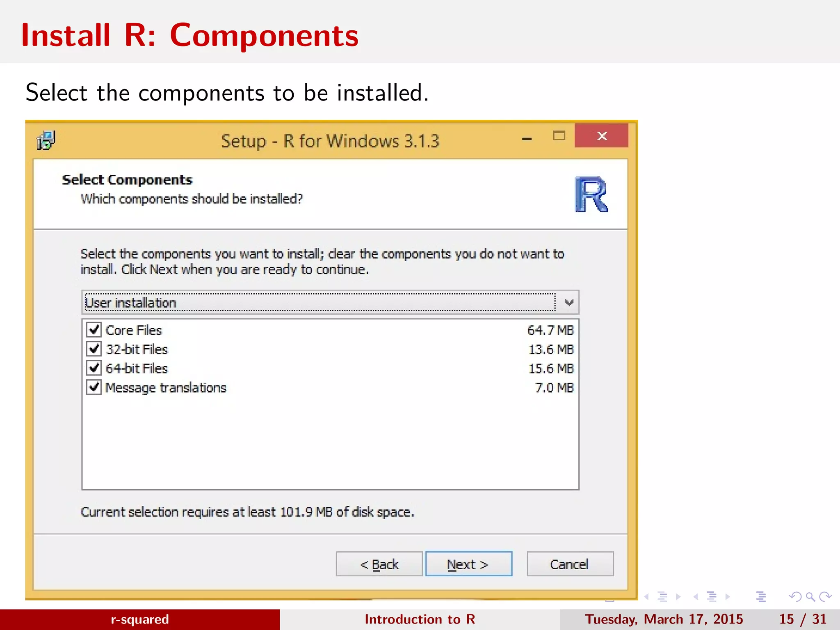The image size is (840, 630).
Task: Click the 64.7 MB size value
Action: 550,330
